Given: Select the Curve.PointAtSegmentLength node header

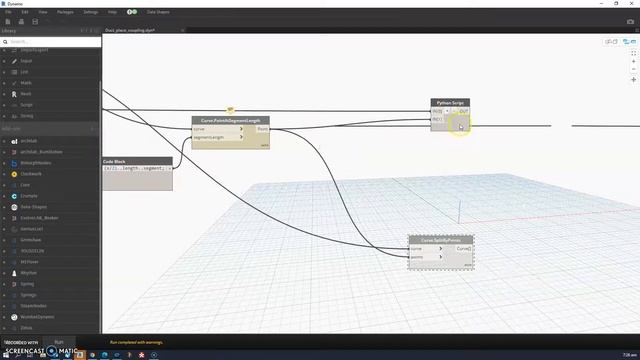Looking at the screenshot, I should [x=231, y=121].
